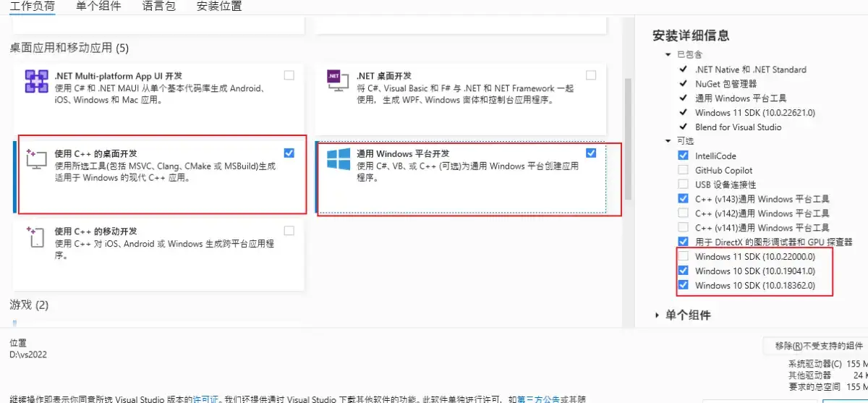Viewport: 868px width, 403px height.
Task: Click the workload list vertical scrollbar
Action: 628,137
